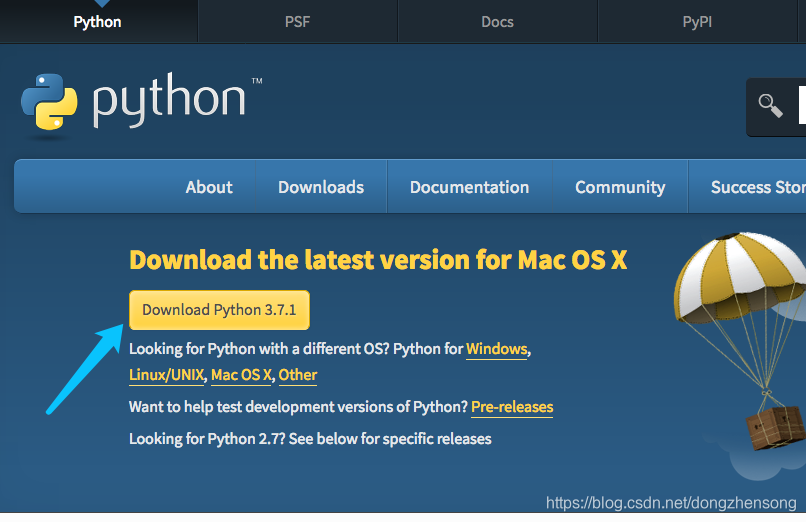Click the Python logo image

coord(141,101)
